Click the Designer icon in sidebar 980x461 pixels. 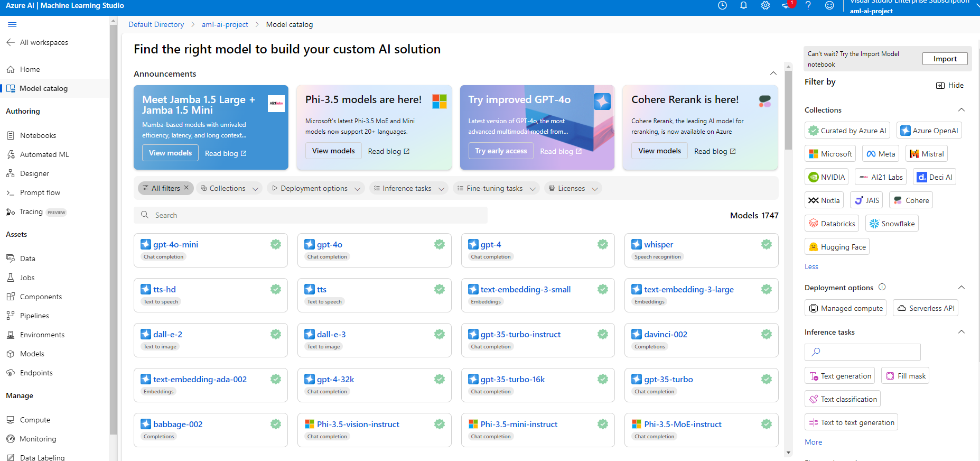point(11,173)
